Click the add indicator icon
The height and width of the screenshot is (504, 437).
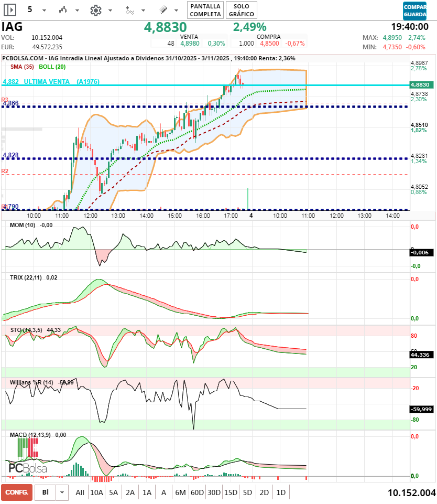click(129, 10)
